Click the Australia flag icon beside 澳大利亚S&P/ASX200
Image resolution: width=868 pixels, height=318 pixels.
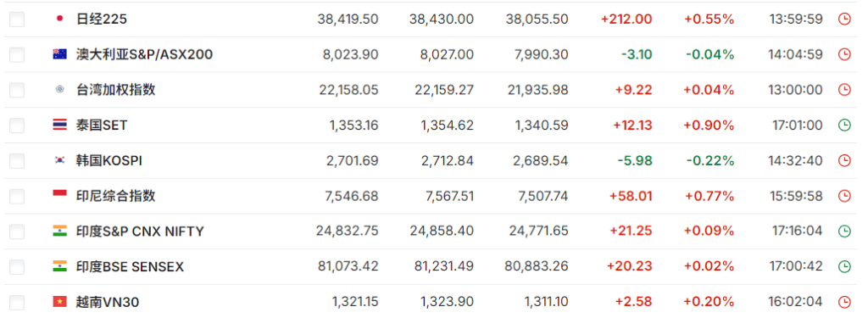point(60,54)
